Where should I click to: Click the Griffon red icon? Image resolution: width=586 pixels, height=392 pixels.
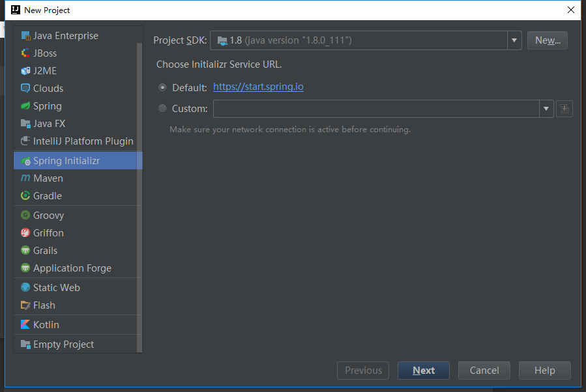click(x=25, y=232)
